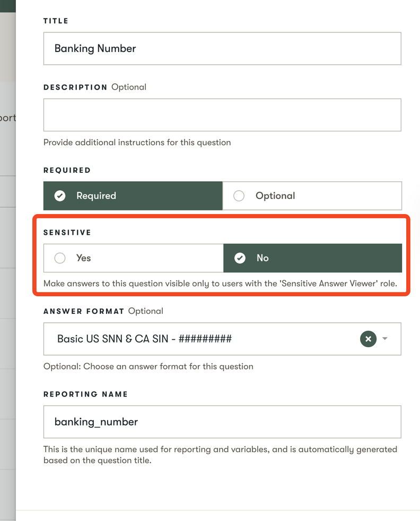Click the checkmark icon in the Sensitive No option
This screenshot has width=420, height=521.
(240, 258)
